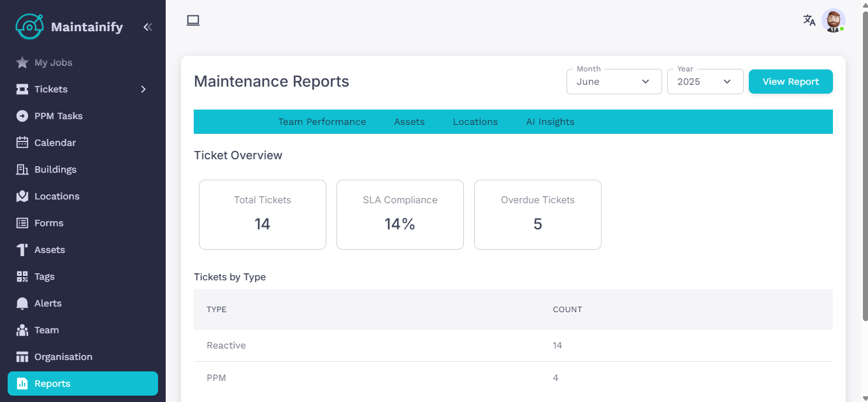868x402 pixels.
Task: Open the Year dropdown showing 2025
Action: 705,82
